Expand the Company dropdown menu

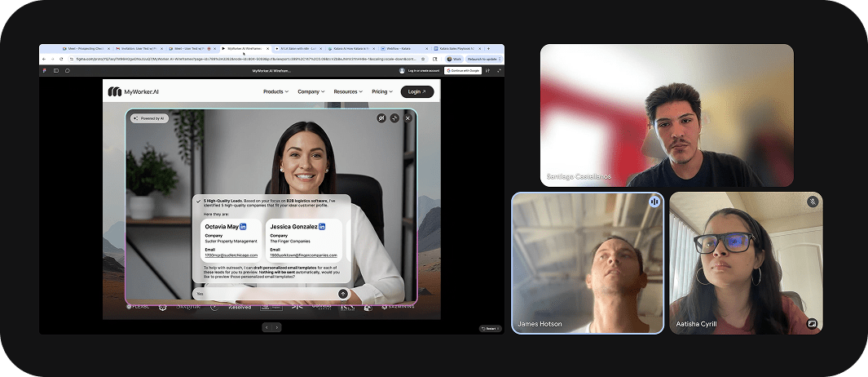click(311, 92)
